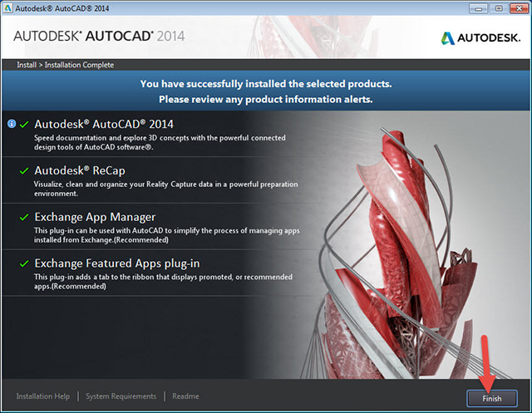The width and height of the screenshot is (532, 413).
Task: Select the Exchange Featured Apps plug-in title
Action: click(117, 263)
